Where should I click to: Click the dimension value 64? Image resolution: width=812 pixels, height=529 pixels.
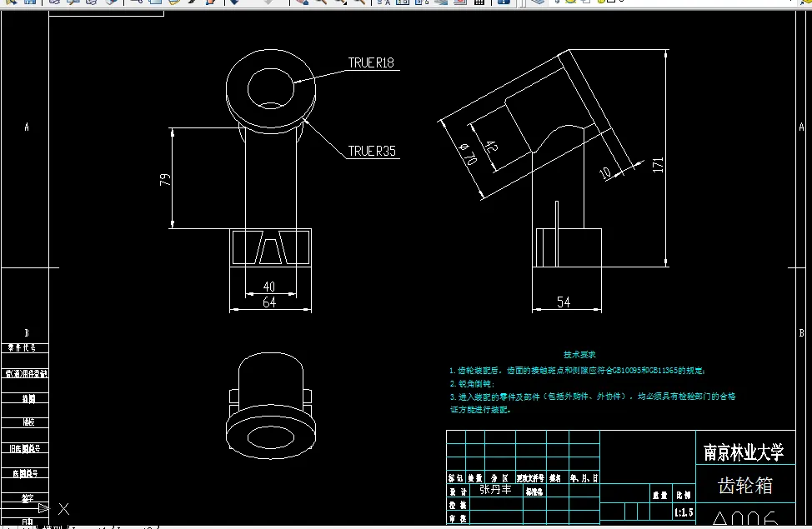[269, 302]
